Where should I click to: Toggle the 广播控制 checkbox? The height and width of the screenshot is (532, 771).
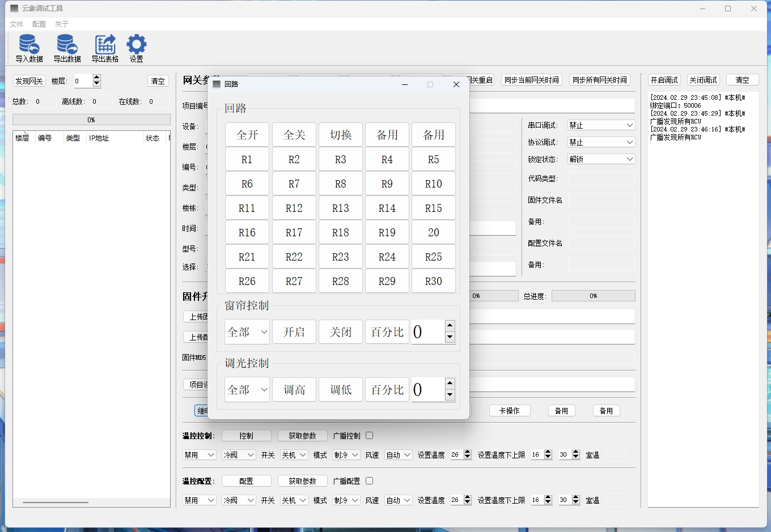[x=370, y=436]
